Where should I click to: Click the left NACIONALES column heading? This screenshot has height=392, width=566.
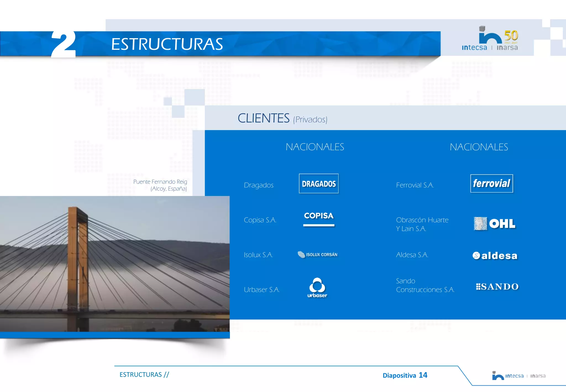click(315, 147)
